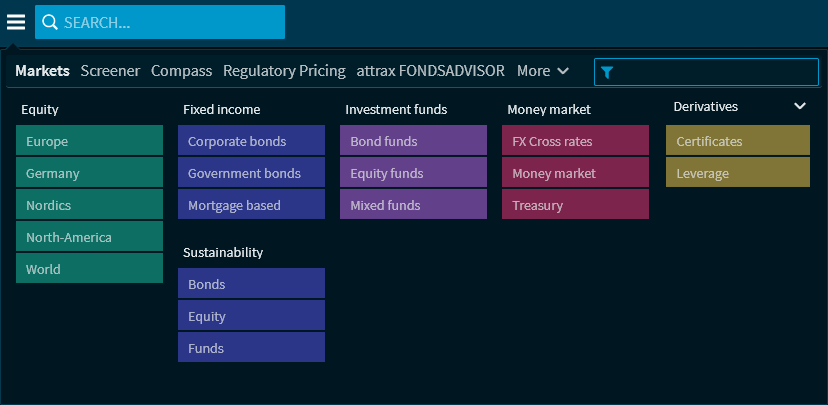Open the hamburger main menu icon
The height and width of the screenshot is (405, 828).
[16, 22]
